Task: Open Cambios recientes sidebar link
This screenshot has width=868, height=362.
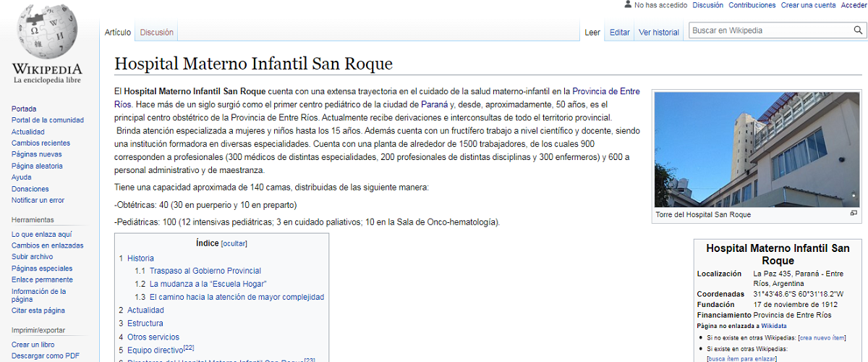Action: (x=41, y=143)
